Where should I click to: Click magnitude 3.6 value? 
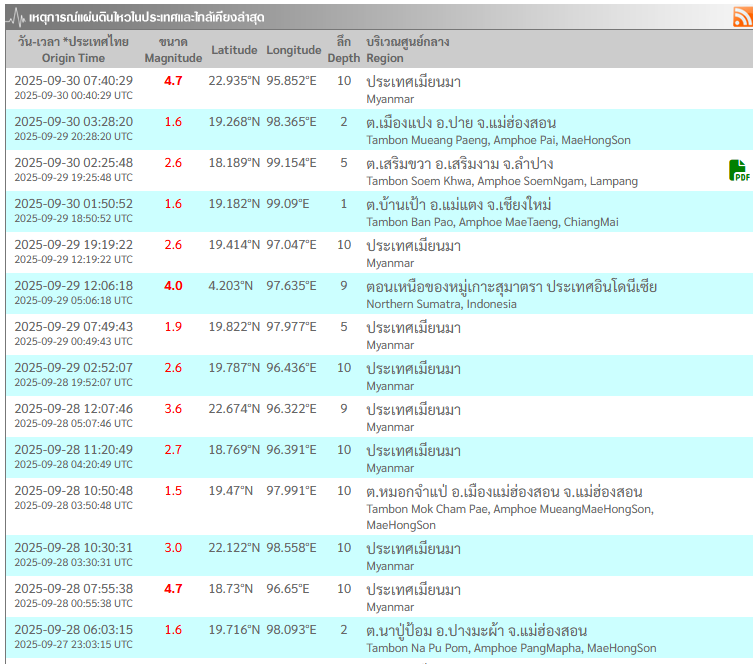coord(173,409)
